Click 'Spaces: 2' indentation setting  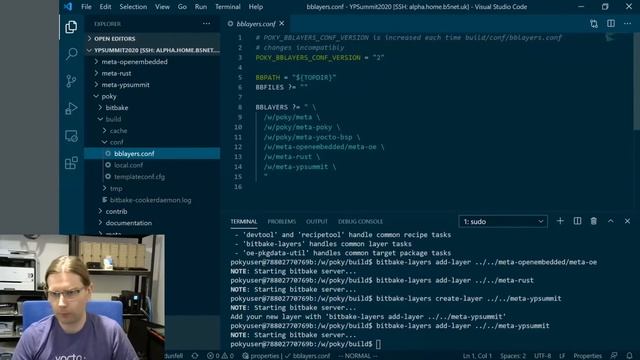513,356
